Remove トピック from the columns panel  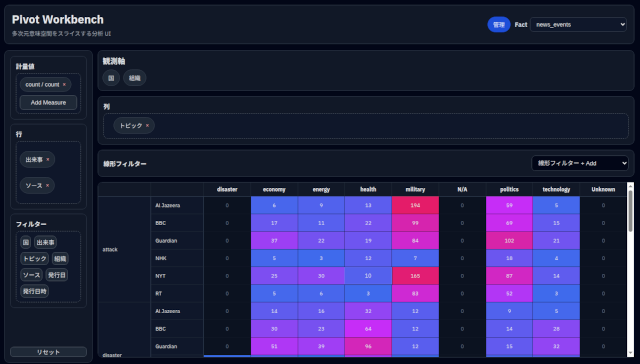(147, 126)
